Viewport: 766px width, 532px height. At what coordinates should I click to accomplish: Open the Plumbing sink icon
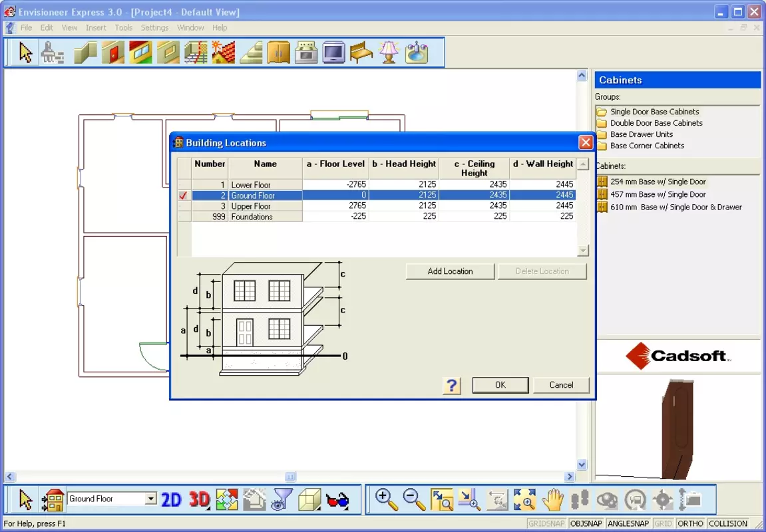416,53
